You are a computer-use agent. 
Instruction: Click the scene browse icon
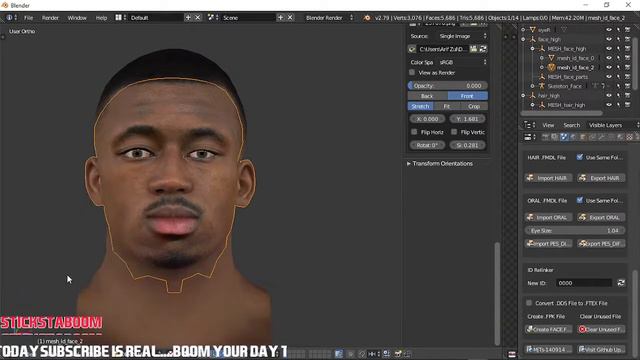tap(213, 18)
